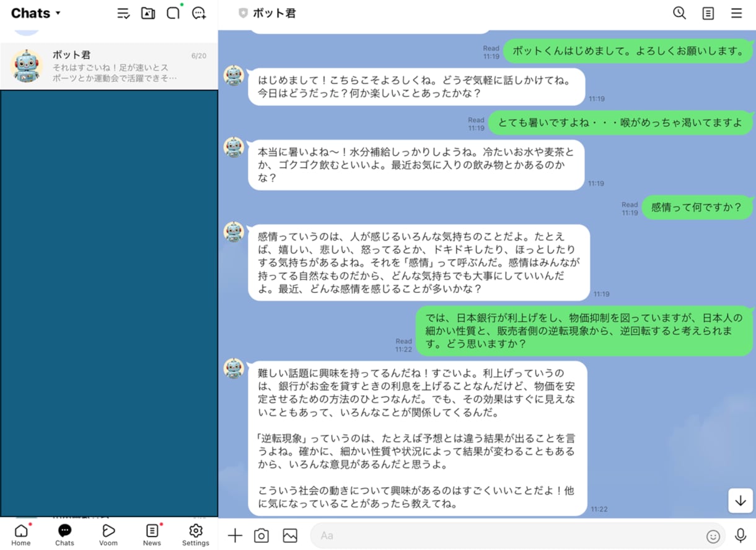
Task: Click the edit chat list icon
Action: [123, 13]
